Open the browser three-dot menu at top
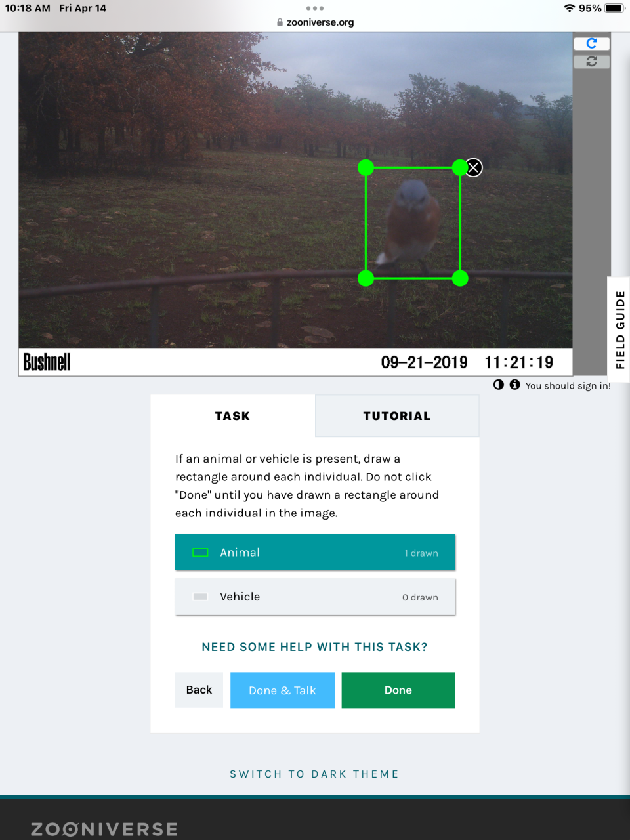Screen dimensions: 630x840 coord(315,8)
